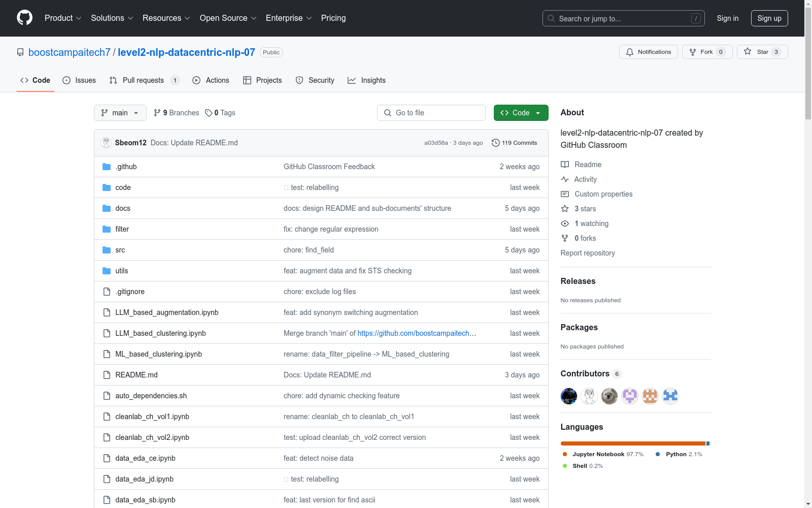Click the data_eda_ce.ipynb file icon
This screenshot has width=812, height=508.
point(107,458)
